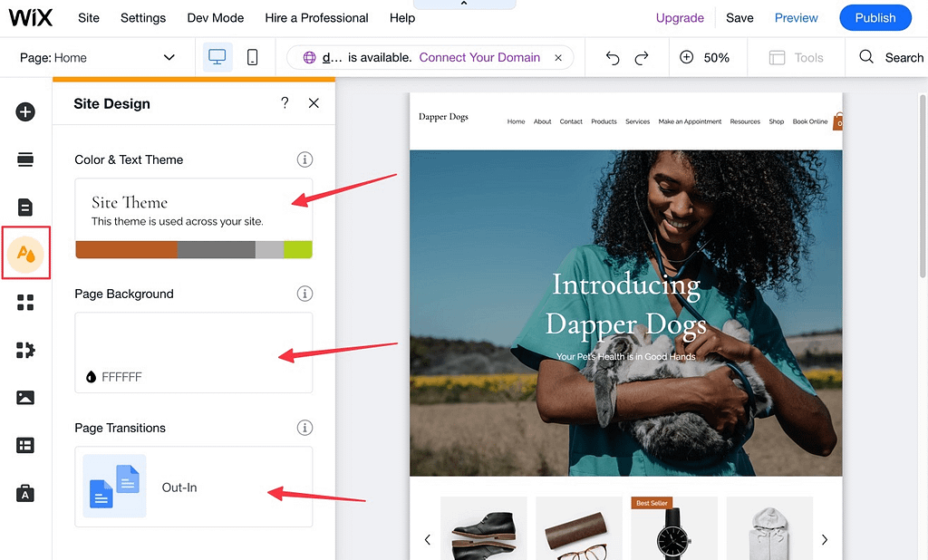
Task: Open the Settings menu
Action: point(143,18)
